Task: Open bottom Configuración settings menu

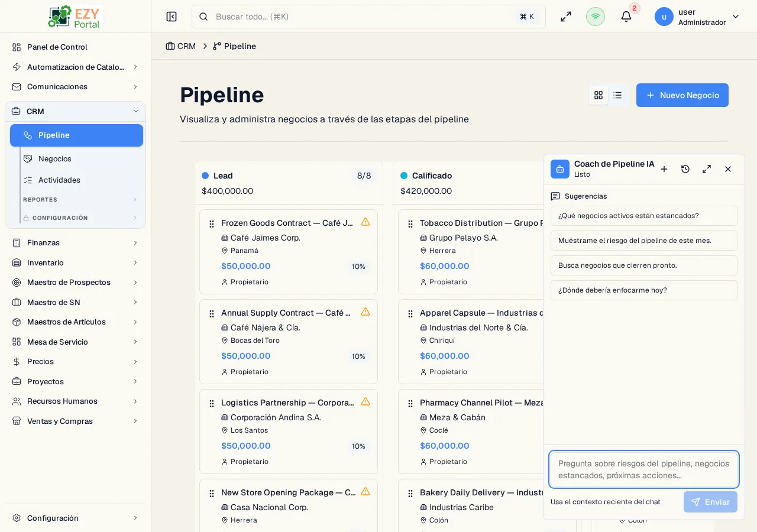Action: [x=76, y=518]
